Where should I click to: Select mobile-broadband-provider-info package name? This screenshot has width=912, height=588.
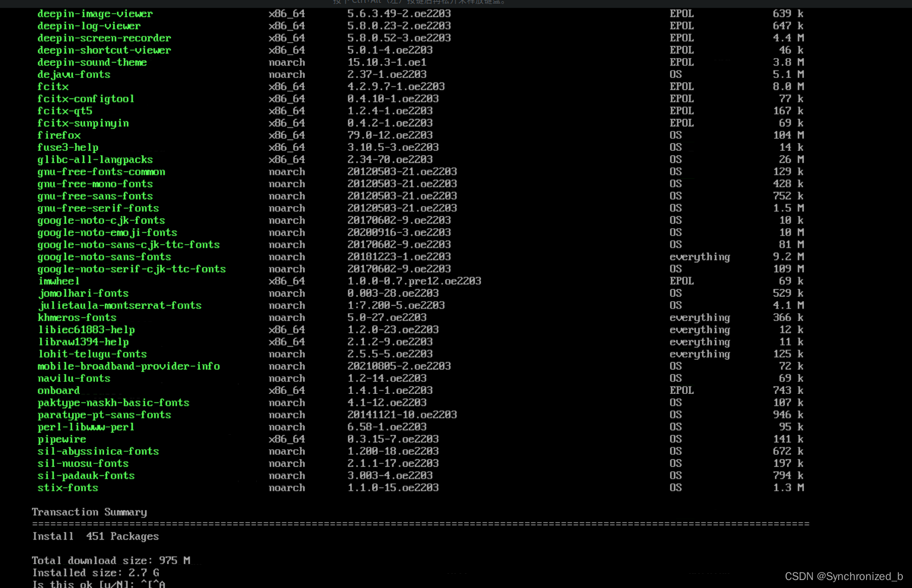pyautogui.click(x=129, y=367)
